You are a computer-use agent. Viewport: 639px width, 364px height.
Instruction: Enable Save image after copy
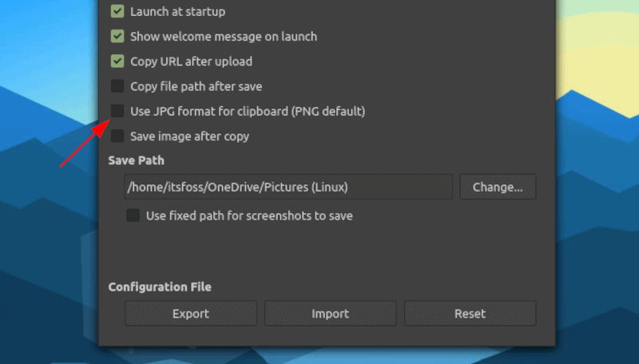tap(117, 136)
